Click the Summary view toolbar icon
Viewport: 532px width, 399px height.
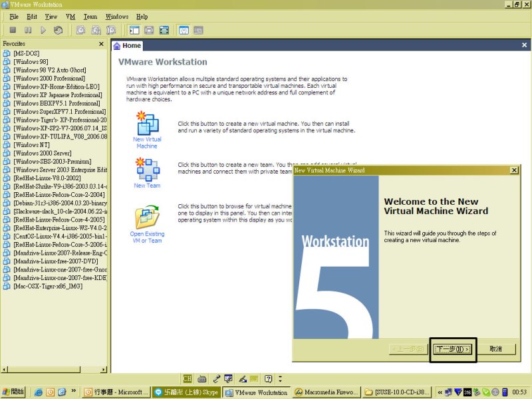pyautogui.click(x=184, y=30)
